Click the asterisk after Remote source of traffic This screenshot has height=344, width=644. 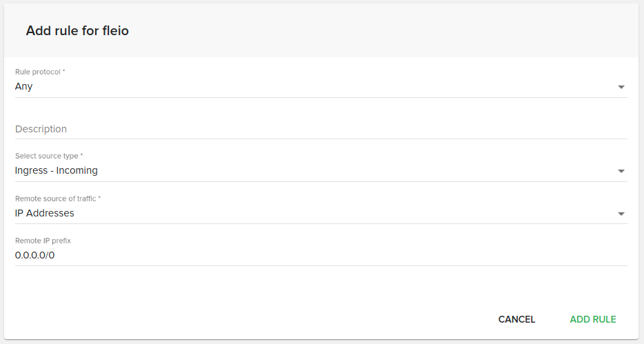coord(99,199)
